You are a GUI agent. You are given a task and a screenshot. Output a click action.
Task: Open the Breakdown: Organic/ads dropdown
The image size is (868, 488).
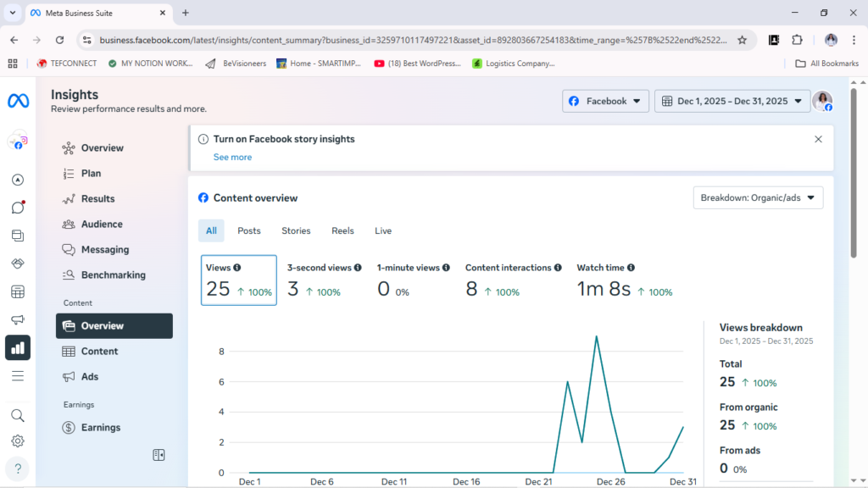[758, 198]
